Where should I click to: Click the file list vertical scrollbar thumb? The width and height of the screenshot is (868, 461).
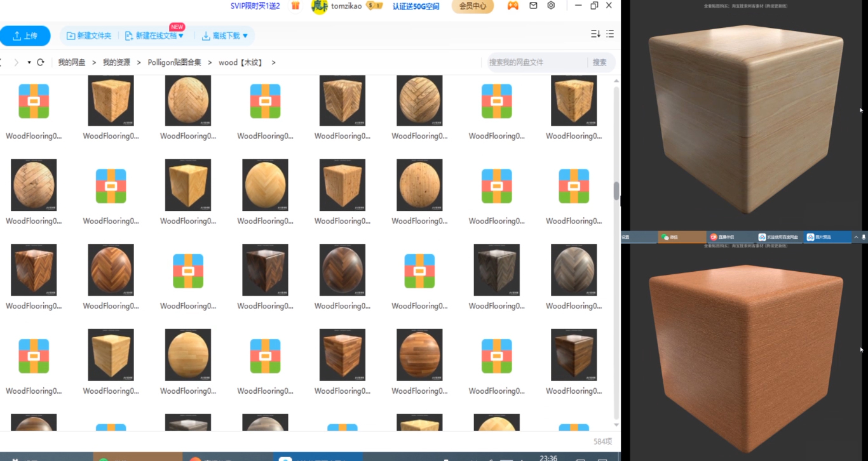pyautogui.click(x=616, y=190)
